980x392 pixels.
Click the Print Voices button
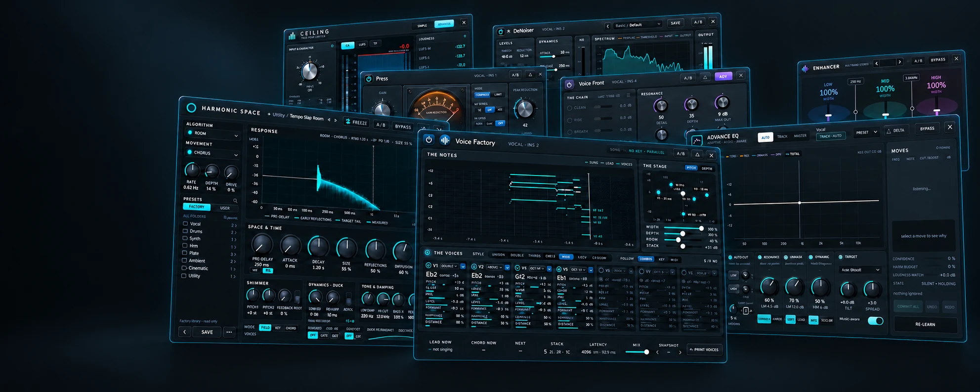[704, 349]
